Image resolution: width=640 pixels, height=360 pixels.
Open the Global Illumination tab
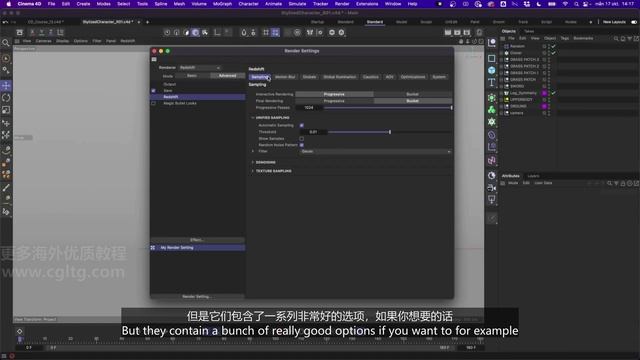click(340, 77)
